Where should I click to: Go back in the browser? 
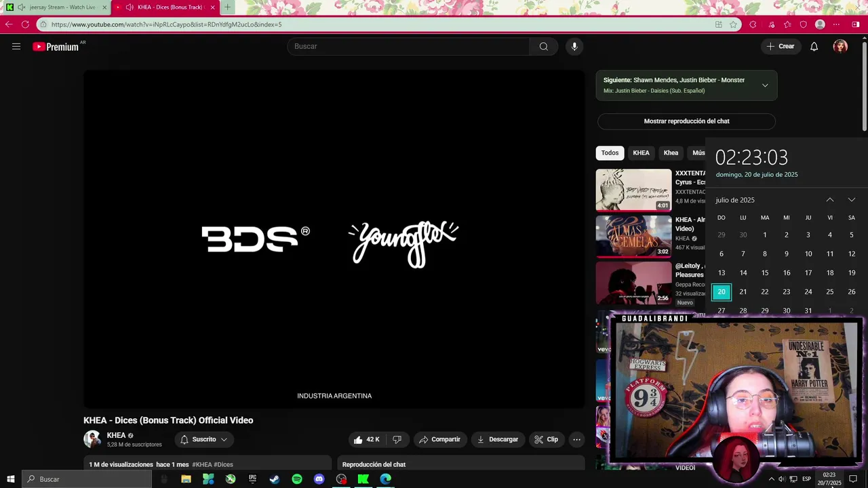[9, 24]
